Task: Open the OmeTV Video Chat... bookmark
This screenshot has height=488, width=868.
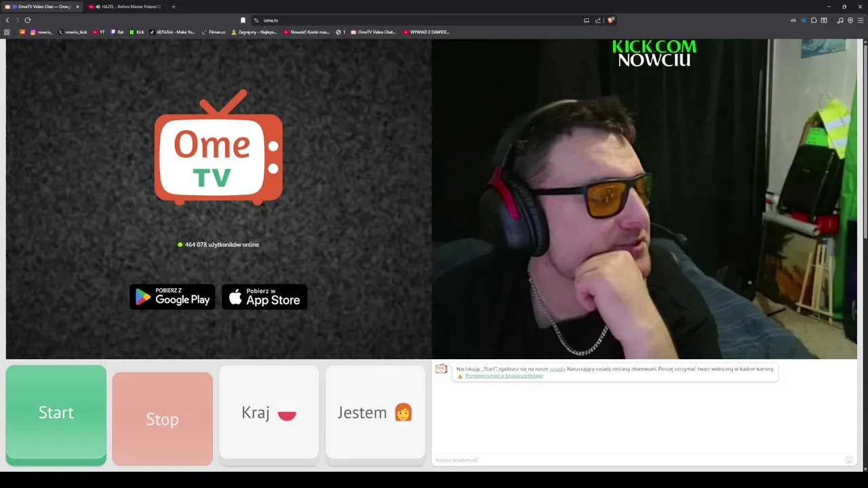Action: click(x=373, y=32)
